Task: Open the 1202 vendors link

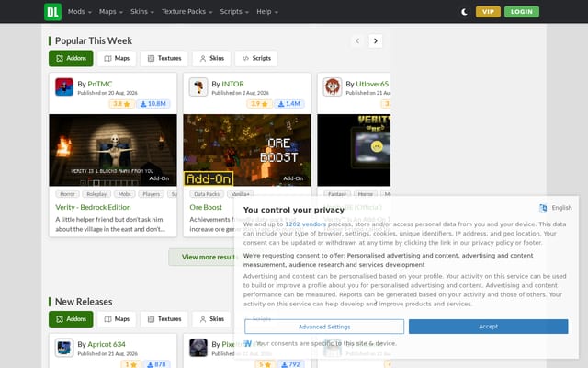Action: pyautogui.click(x=305, y=224)
